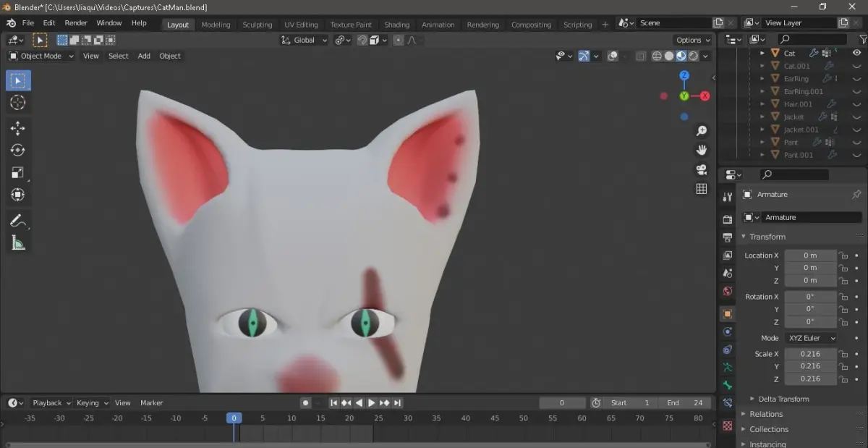The width and height of the screenshot is (868, 448).
Task: Open the Object Mode dropdown
Action: click(x=41, y=56)
